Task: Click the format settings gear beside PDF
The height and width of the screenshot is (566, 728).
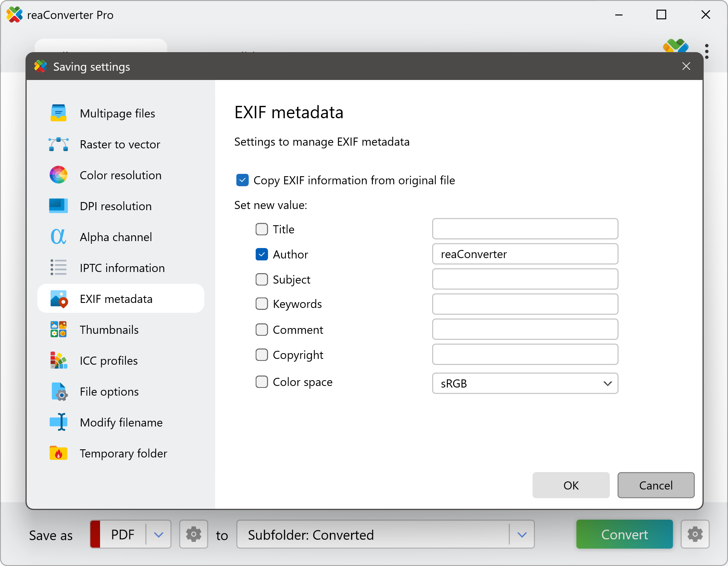Action: click(193, 534)
